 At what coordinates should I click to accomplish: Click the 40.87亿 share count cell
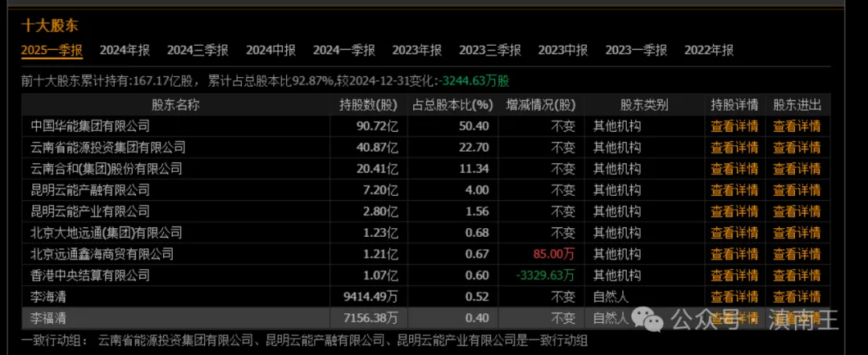click(377, 148)
